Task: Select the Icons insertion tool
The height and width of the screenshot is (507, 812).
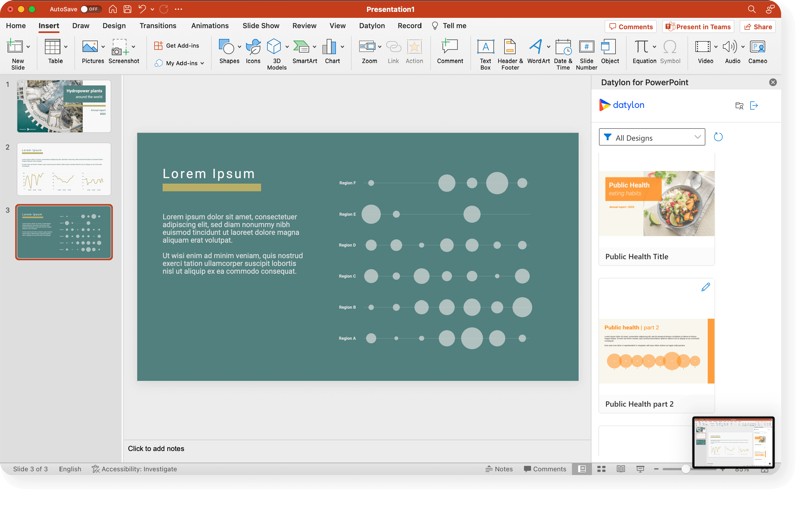Action: tap(253, 51)
